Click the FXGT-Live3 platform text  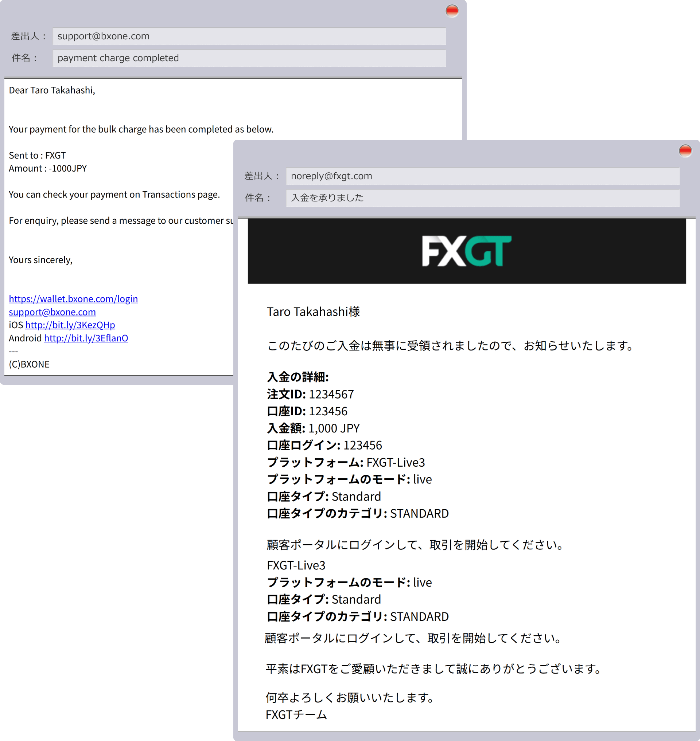click(x=396, y=462)
